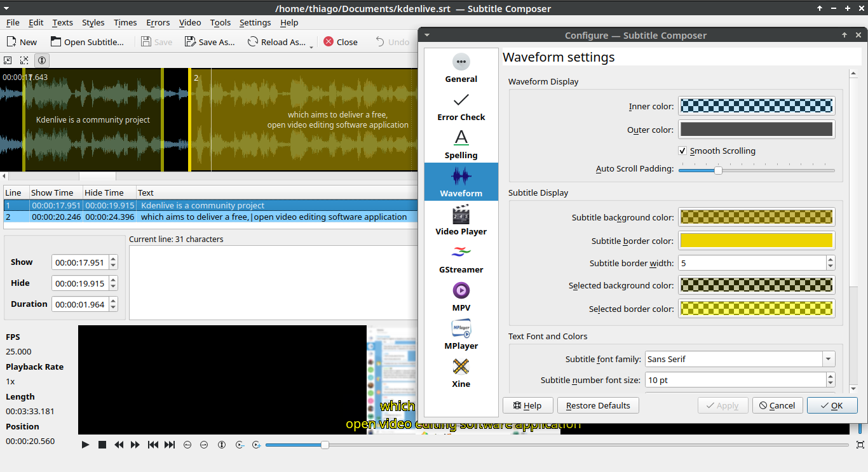Open the Spelling settings page
This screenshot has width=868, height=472.
(461, 144)
